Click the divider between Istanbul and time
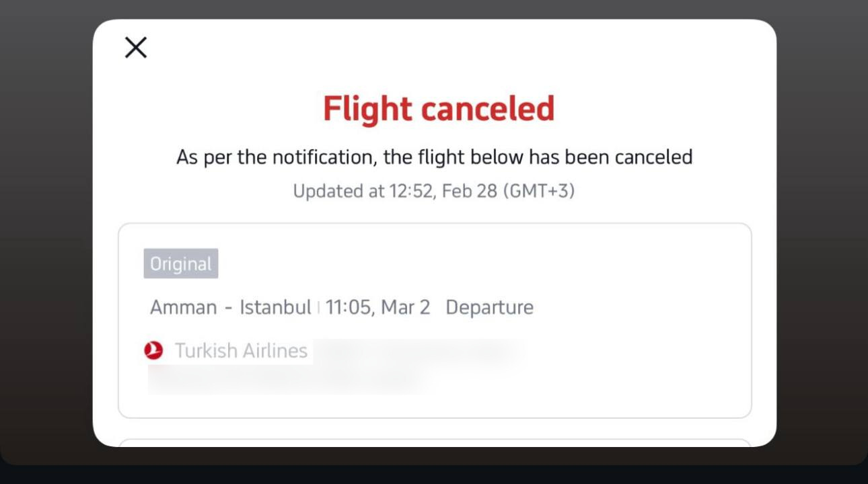The image size is (868, 484). [318, 308]
